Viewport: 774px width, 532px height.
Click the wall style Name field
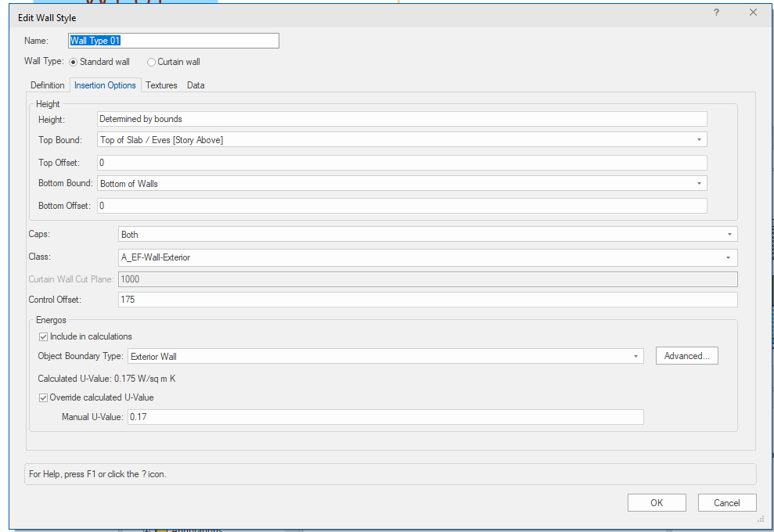pos(173,41)
